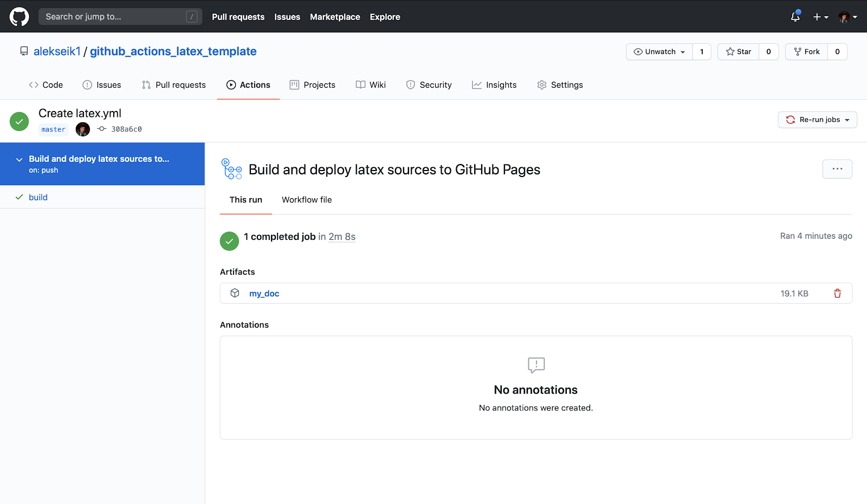
Task: Click the 2m 8s duration text
Action: [x=342, y=237]
